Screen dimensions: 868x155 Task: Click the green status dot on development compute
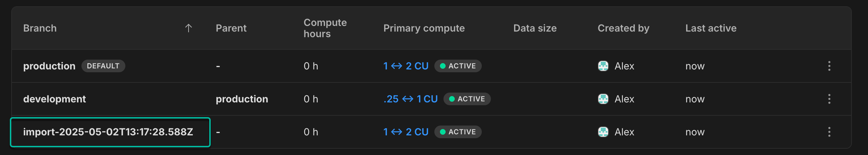click(452, 99)
